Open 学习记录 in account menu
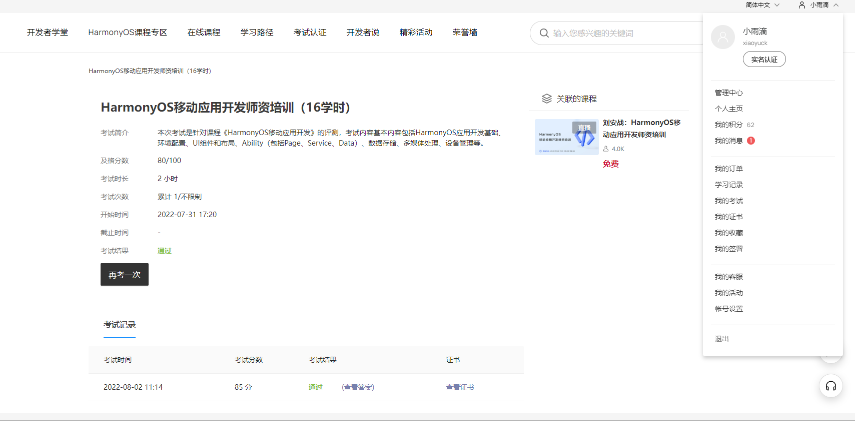The image size is (855, 421). point(728,185)
